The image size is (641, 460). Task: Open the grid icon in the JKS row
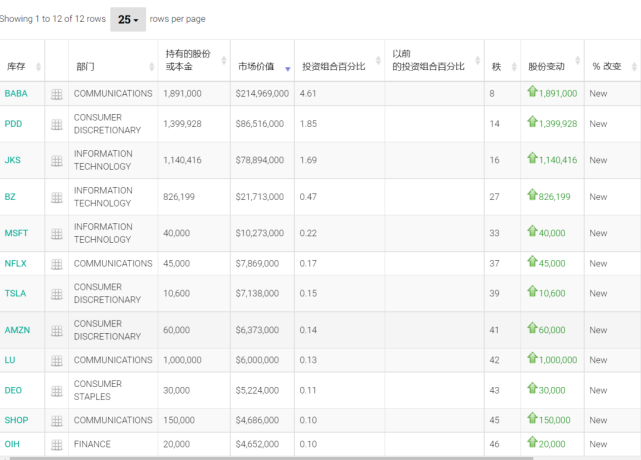pyautogui.click(x=57, y=160)
